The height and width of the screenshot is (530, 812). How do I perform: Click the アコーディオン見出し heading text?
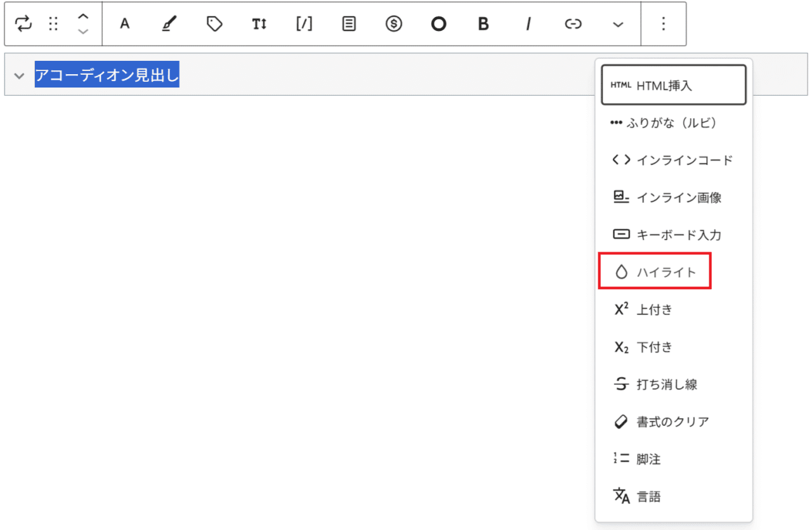[107, 75]
